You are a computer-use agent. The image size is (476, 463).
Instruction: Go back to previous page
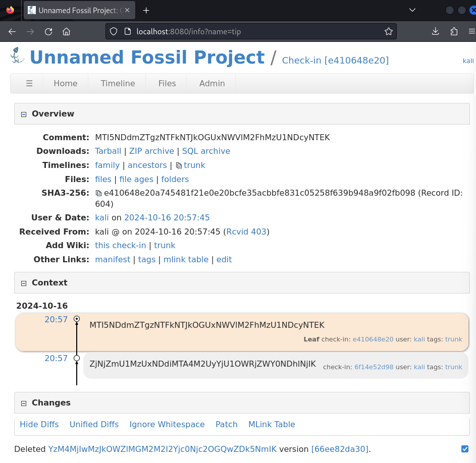[x=12, y=32]
